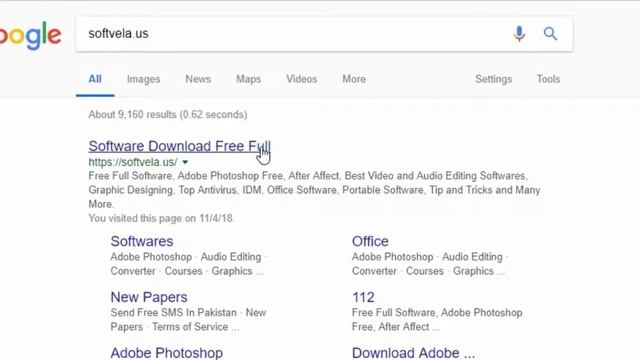Click the About 9,160 results text
This screenshot has width=640, height=360.
[x=167, y=114]
